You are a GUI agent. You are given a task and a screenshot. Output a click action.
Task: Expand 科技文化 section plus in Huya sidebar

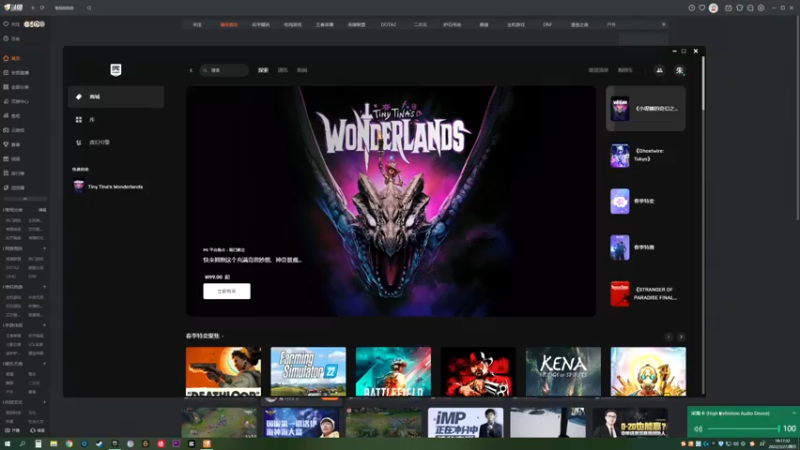point(44,402)
